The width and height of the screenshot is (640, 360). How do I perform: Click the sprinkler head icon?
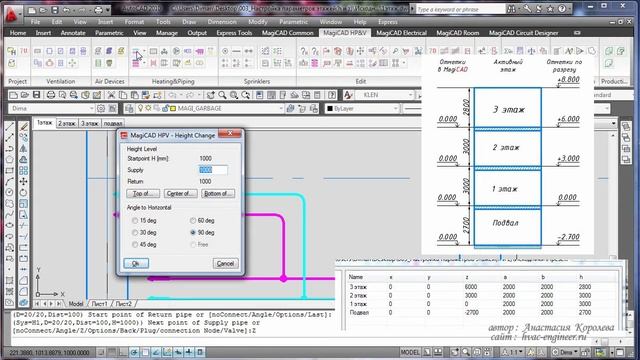pos(225,51)
